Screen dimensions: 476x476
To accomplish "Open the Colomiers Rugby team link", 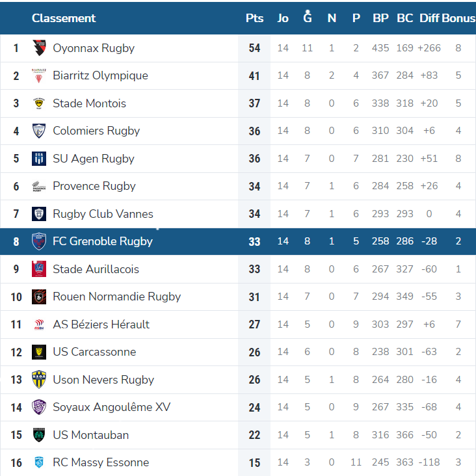I will point(96,131).
